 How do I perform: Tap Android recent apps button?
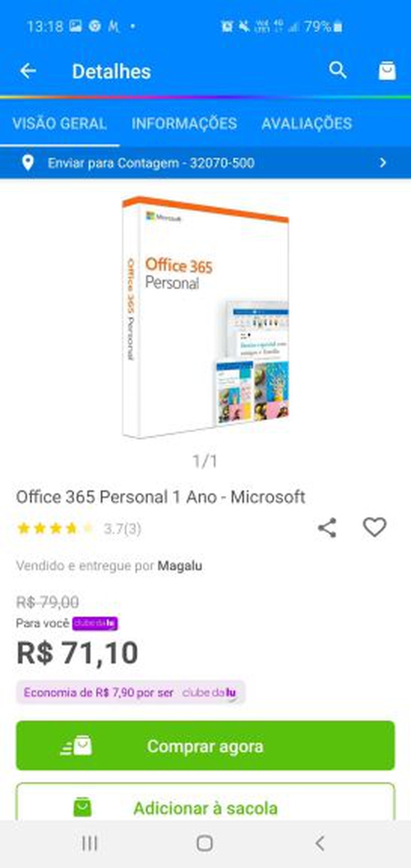click(x=90, y=843)
